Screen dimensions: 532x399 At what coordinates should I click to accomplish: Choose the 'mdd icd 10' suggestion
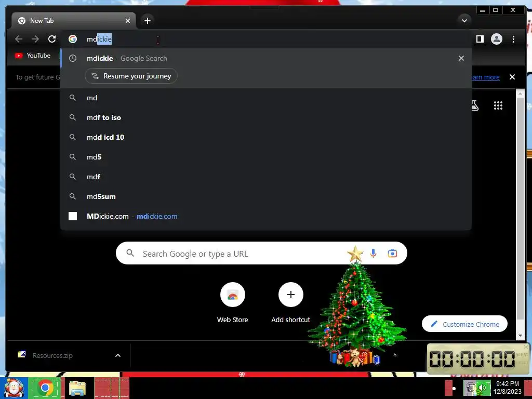tap(266, 137)
